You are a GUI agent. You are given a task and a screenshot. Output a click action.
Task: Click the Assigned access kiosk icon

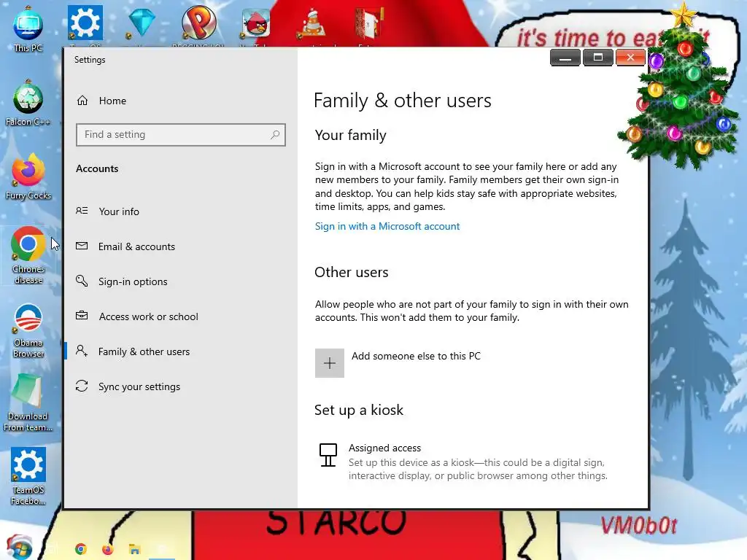pos(328,455)
